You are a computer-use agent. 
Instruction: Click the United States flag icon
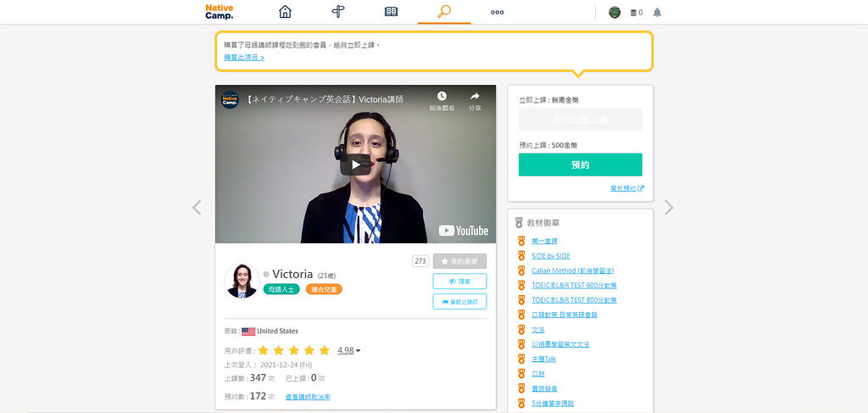tap(248, 332)
